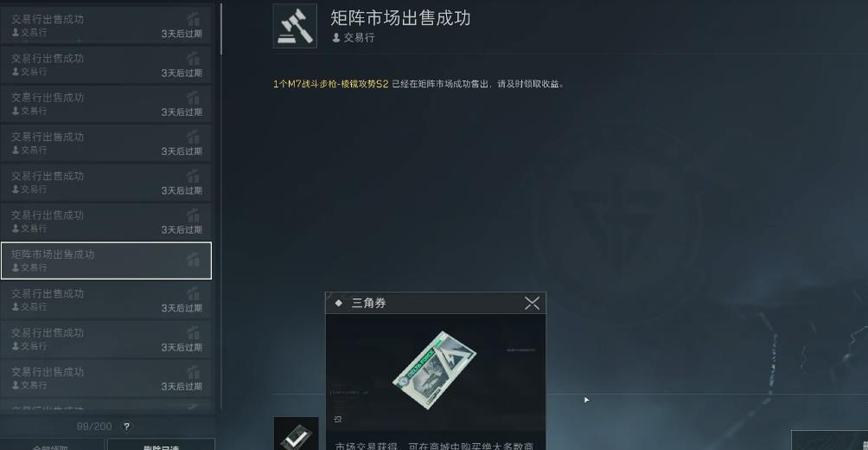
Task: Click the 交易行 sender name in mail header
Action: (360, 38)
